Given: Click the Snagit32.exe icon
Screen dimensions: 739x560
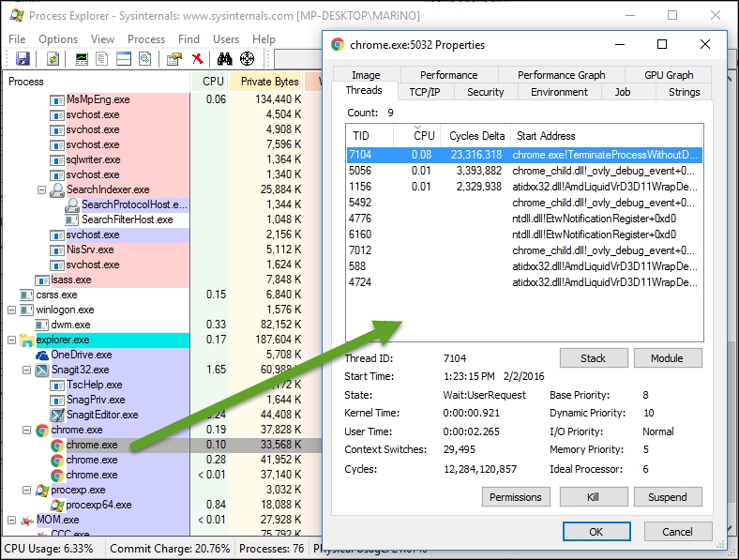Looking at the screenshot, I should [42, 370].
